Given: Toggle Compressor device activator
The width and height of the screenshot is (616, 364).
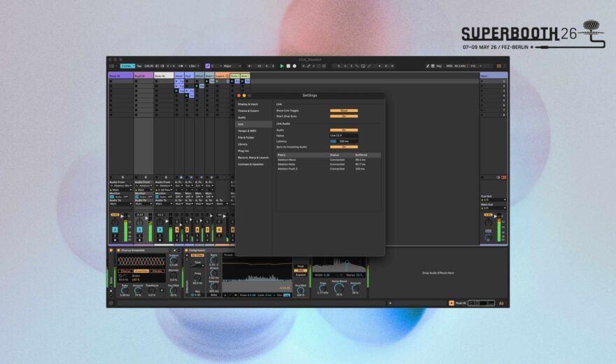Looking at the screenshot, I should click(x=187, y=250).
